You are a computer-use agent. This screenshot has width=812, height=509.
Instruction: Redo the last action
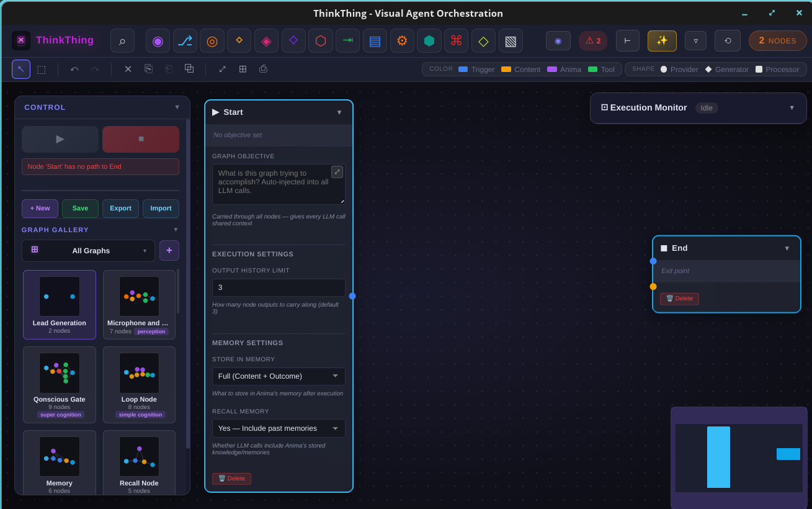[95, 69]
